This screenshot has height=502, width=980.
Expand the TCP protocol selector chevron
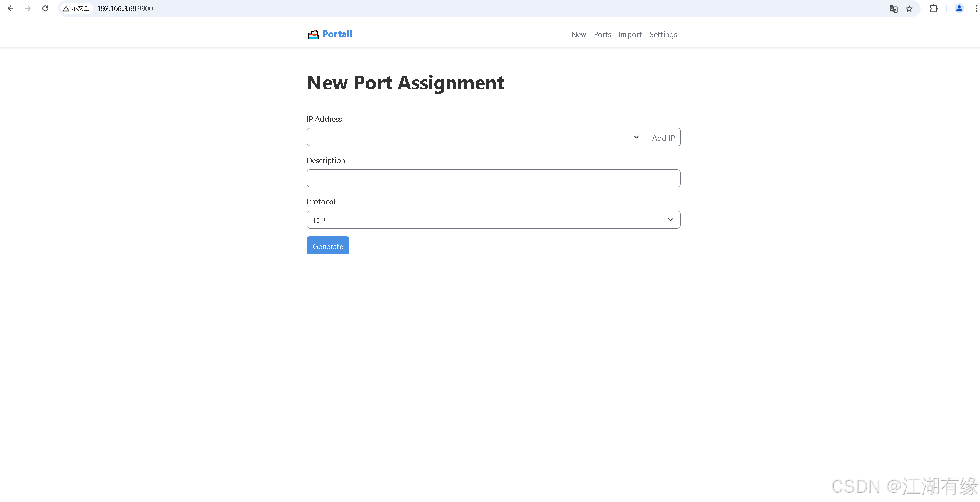pos(670,219)
